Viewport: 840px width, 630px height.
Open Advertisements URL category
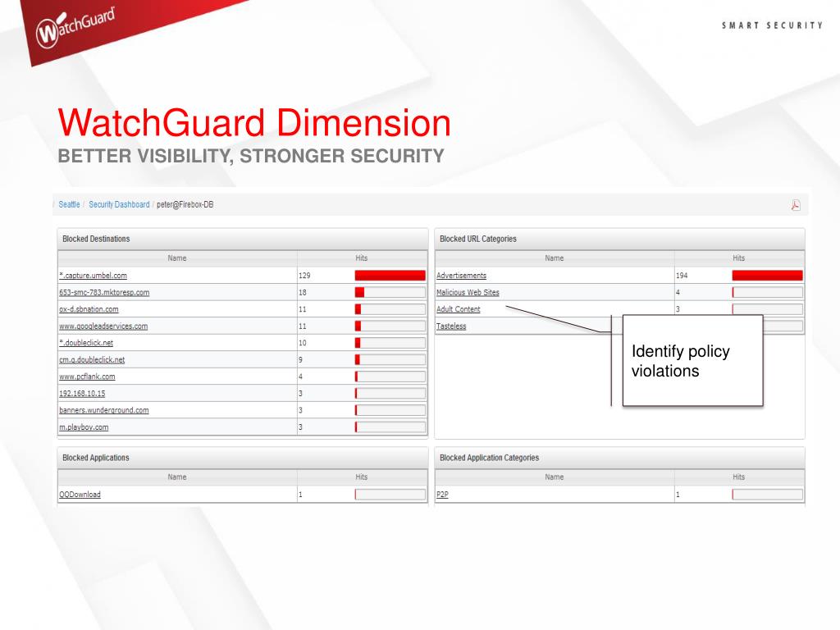point(461,276)
